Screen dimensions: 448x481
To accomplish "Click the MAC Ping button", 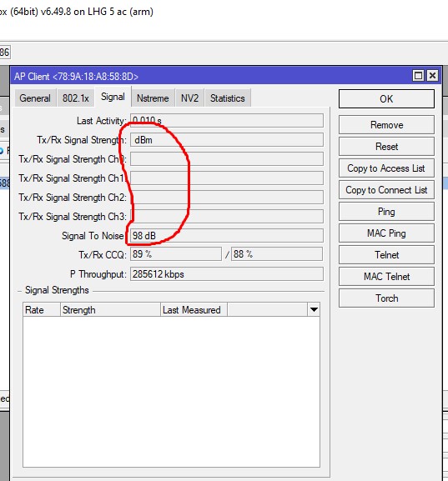I will [x=386, y=233].
